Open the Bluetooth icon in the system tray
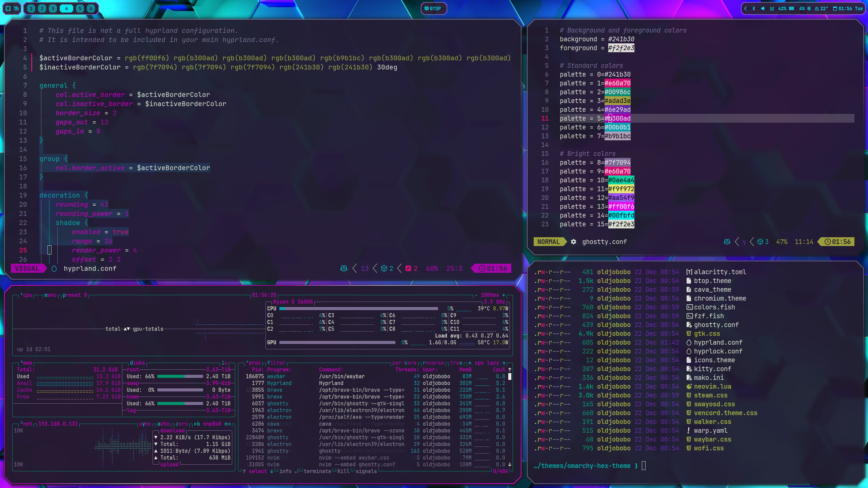This screenshot has height=488, width=868. click(x=753, y=8)
